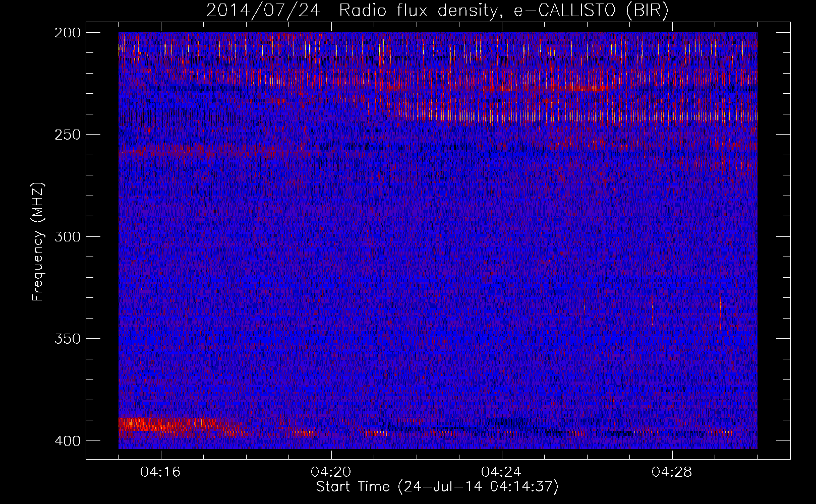Click the 300 frequency tick label
The width and height of the screenshot is (816, 504).
67,236
